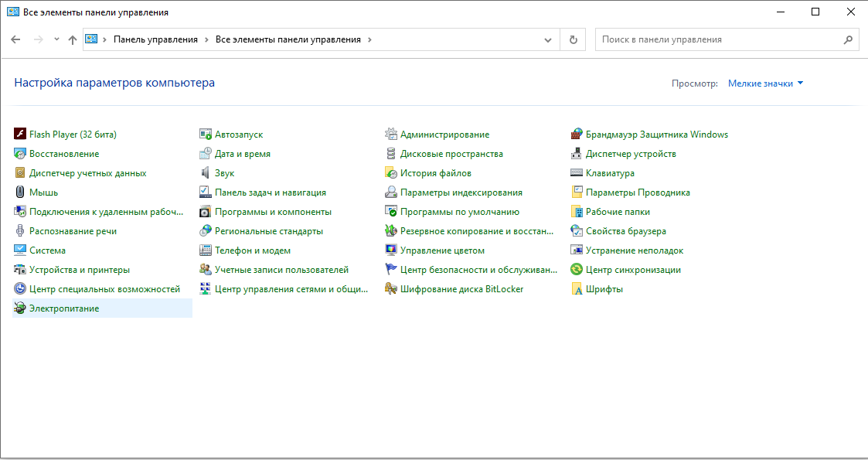
Task: Click the Система monitor icon
Action: (20, 250)
